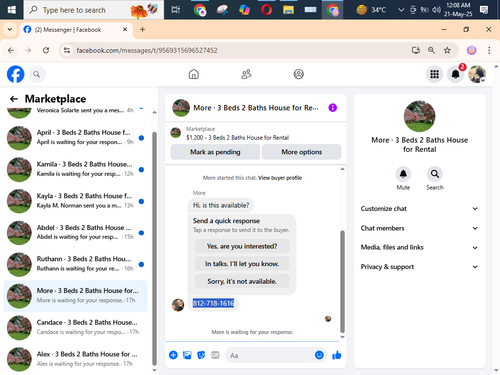The height and width of the screenshot is (375, 500).
Task: Open the purple conversation information icon
Action: coord(333,108)
